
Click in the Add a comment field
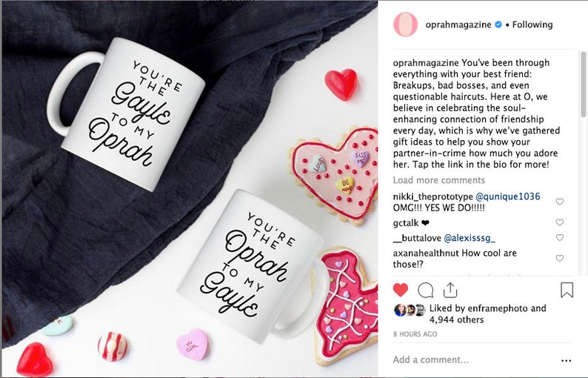tap(472, 359)
